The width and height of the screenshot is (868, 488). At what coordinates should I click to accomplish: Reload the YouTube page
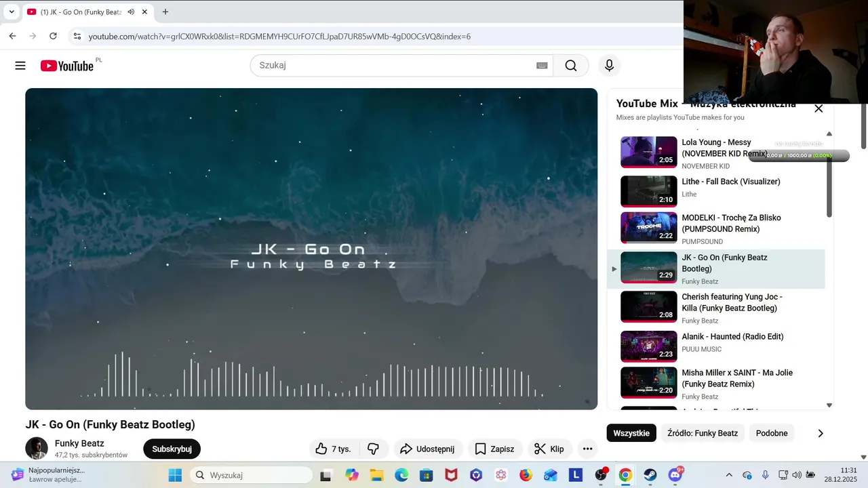pyautogui.click(x=53, y=36)
